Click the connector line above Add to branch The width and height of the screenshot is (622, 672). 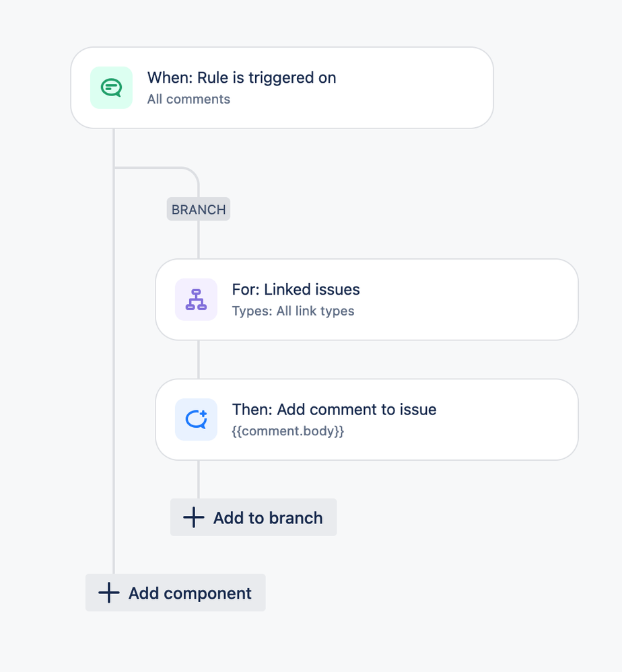click(198, 480)
